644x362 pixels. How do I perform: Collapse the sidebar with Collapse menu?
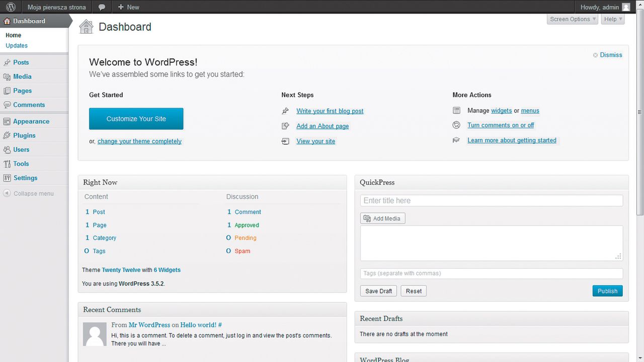(29, 194)
